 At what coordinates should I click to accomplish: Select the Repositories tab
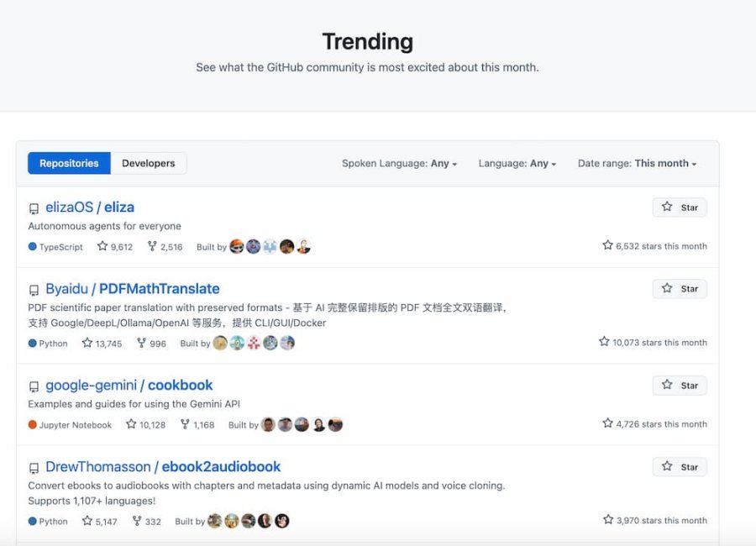point(69,164)
